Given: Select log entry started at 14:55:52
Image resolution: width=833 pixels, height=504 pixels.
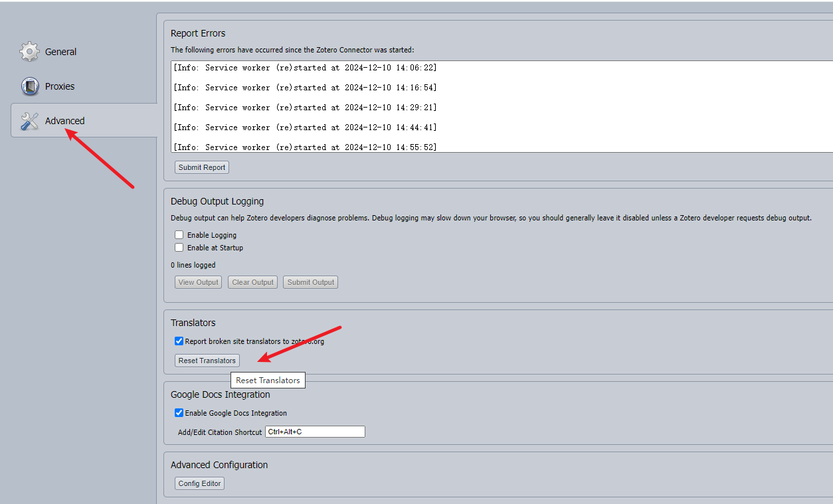Looking at the screenshot, I should 305,147.
